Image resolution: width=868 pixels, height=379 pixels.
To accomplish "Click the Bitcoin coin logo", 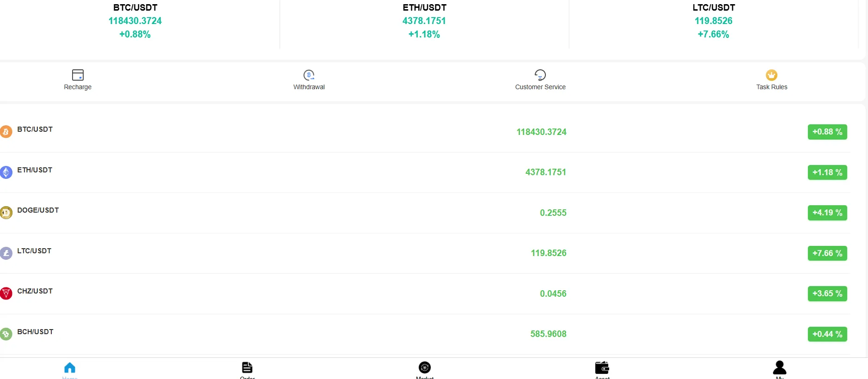I will click(x=6, y=132).
